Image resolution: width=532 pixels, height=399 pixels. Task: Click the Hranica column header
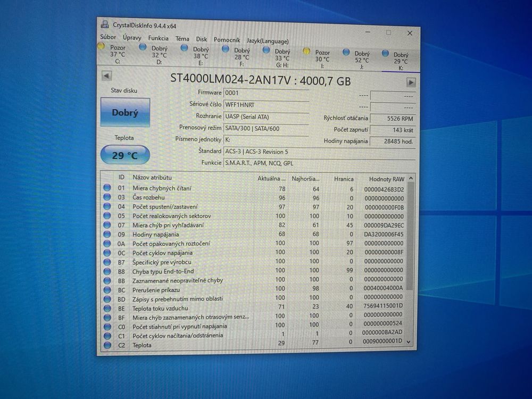pyautogui.click(x=338, y=179)
